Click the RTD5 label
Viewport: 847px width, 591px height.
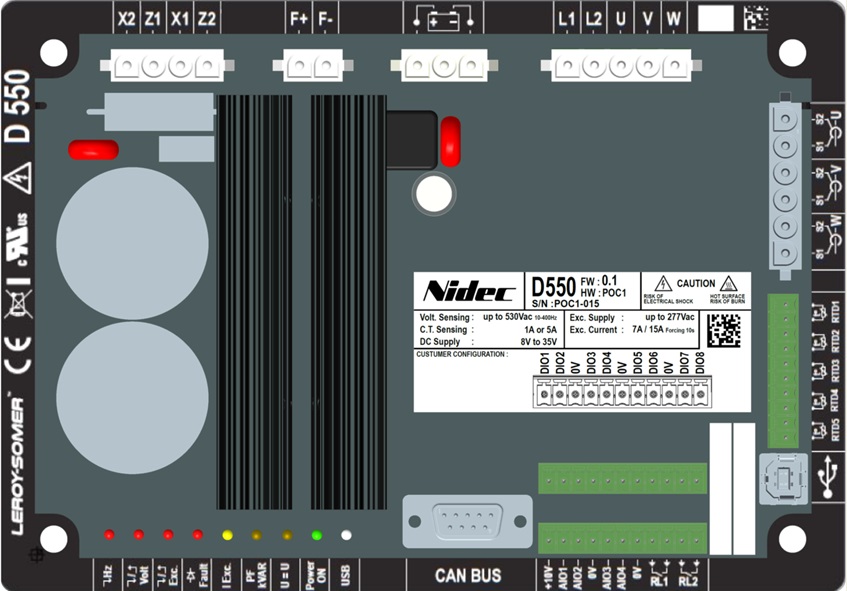click(x=836, y=429)
